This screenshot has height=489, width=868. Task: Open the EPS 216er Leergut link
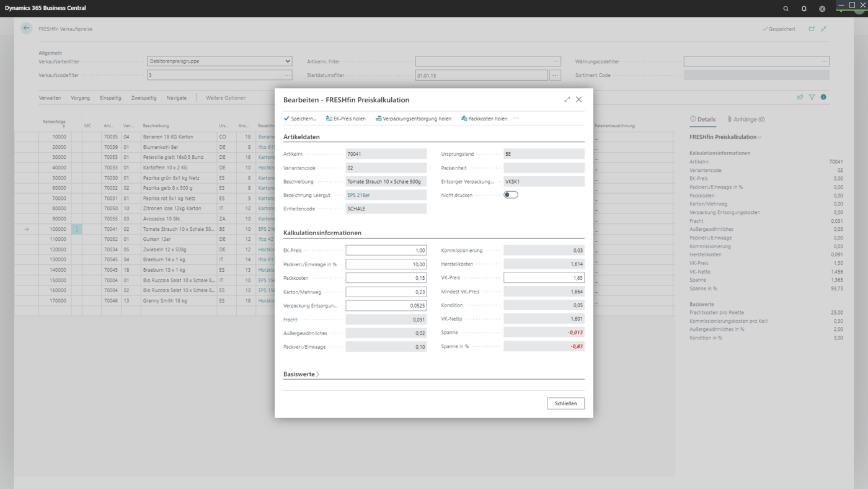(x=358, y=195)
